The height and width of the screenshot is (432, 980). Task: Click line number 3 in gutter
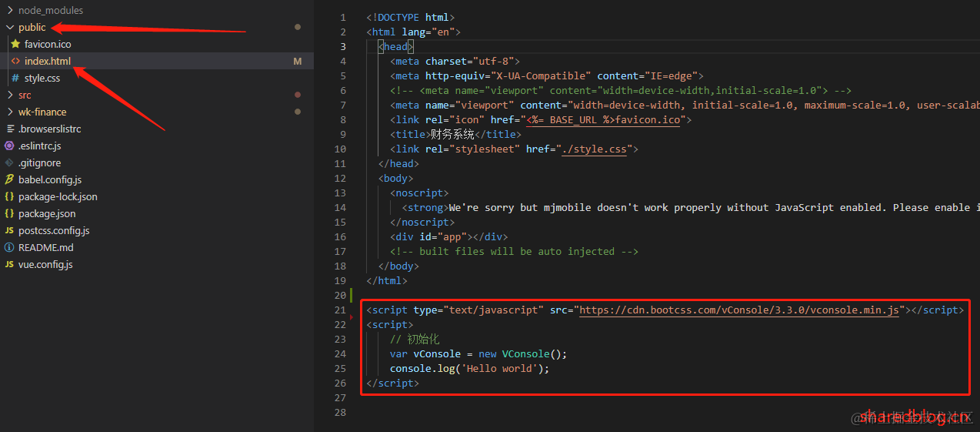pyautogui.click(x=343, y=47)
